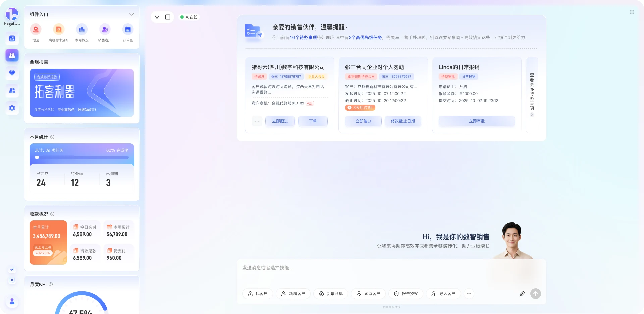Click help icon next to 本月统计
The height and width of the screenshot is (314, 644).
(x=52, y=137)
